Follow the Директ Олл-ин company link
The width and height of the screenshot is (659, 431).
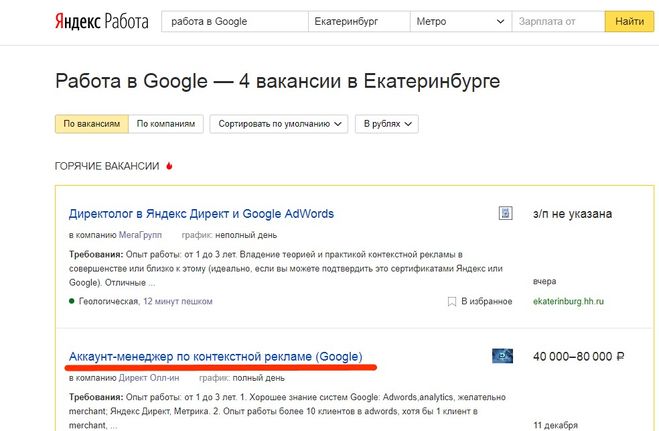pos(146,378)
